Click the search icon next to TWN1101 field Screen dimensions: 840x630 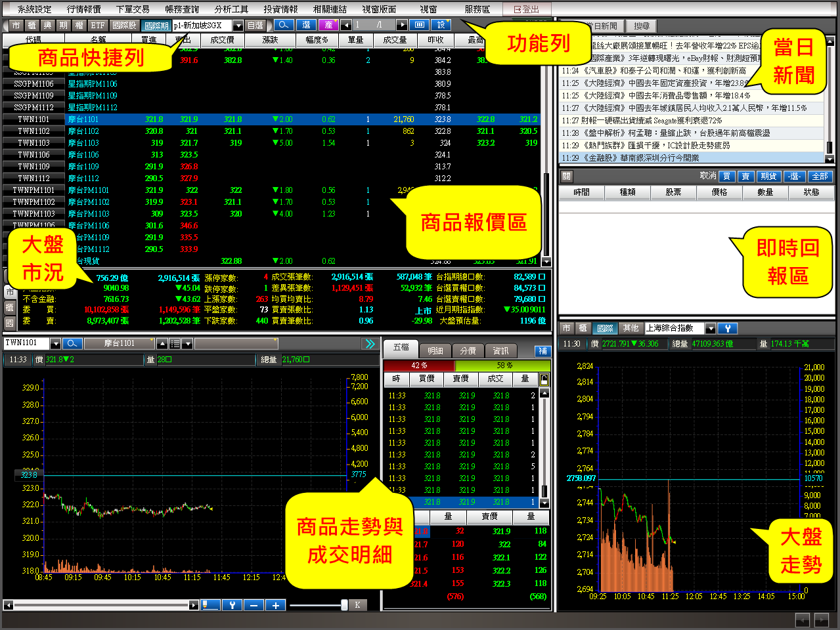72,343
